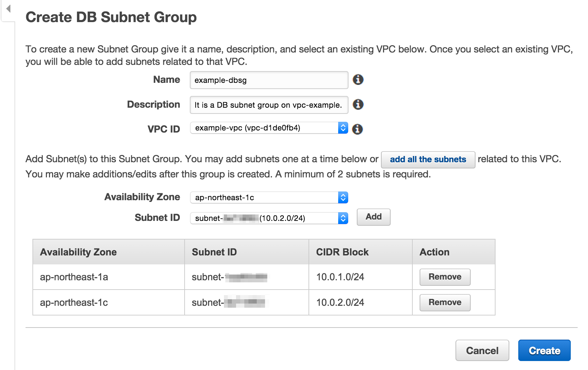Collapse panel using the left arrow icon
This screenshot has width=588, height=370.
pos(8,9)
